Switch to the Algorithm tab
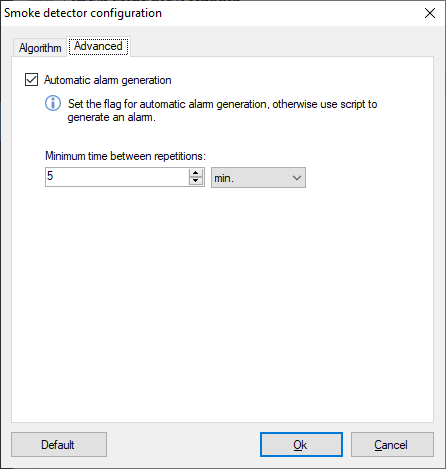This screenshot has height=469, width=446. point(40,48)
